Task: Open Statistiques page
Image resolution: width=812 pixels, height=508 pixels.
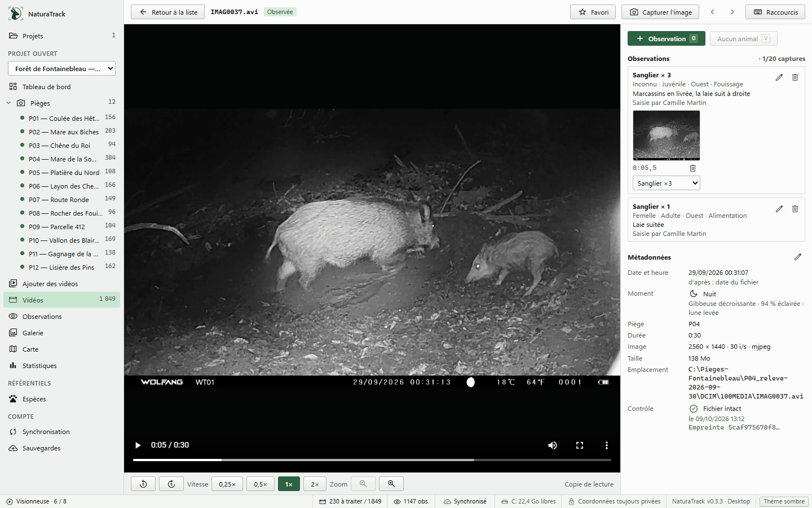Action: click(x=62, y=365)
